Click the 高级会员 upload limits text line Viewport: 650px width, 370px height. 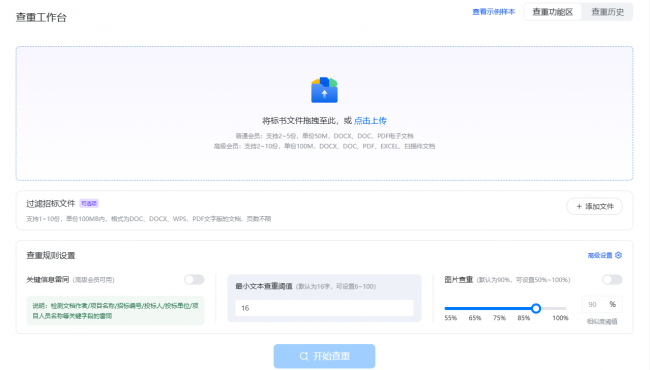(324, 146)
